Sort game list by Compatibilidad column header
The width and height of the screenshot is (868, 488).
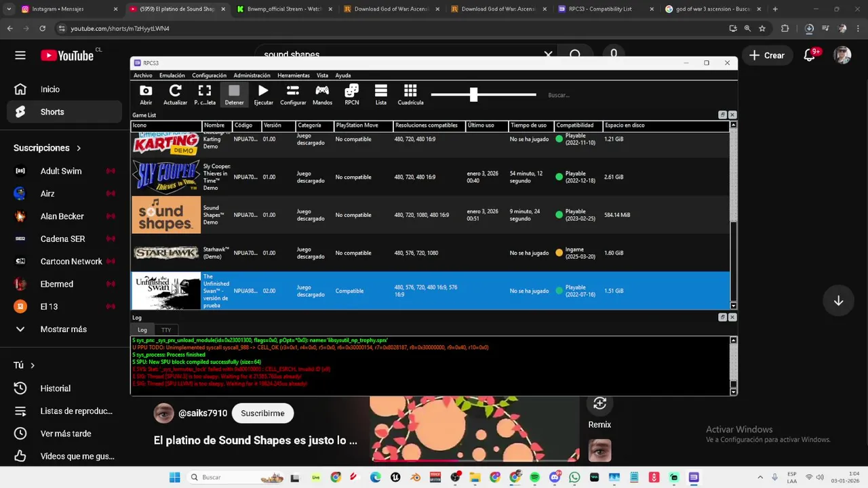click(578, 125)
